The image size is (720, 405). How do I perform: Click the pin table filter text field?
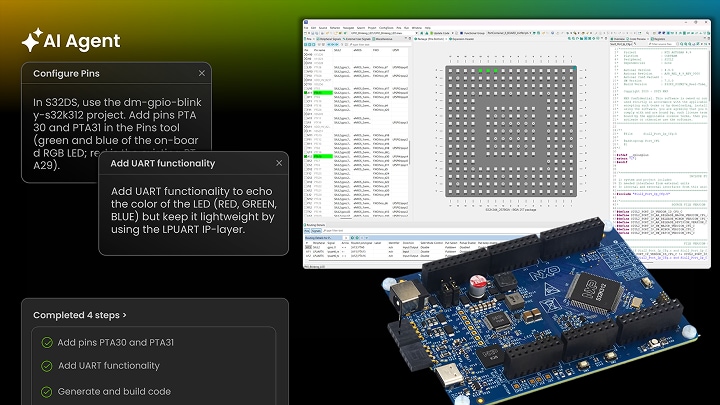click(379, 45)
